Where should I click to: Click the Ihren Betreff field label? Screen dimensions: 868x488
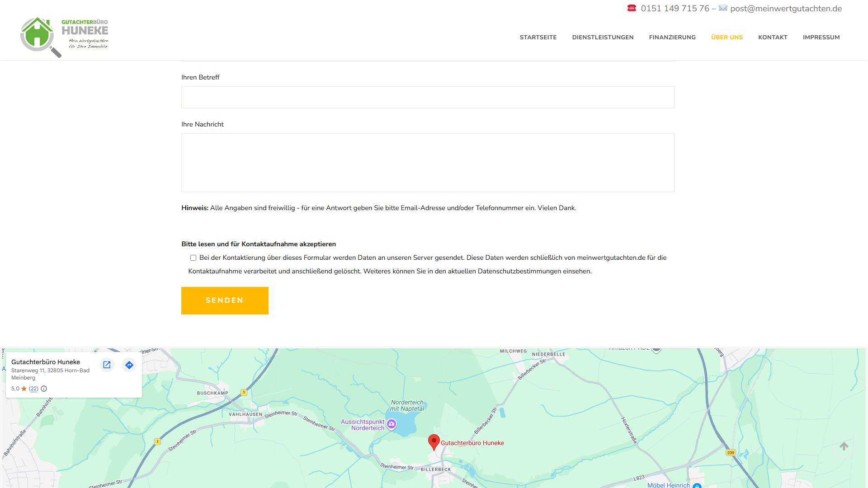coord(200,77)
